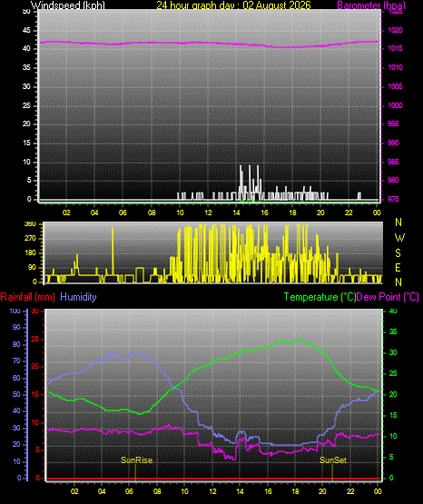Image resolution: width=423 pixels, height=504 pixels.
Task: Click the 50 humidity scale value
Action: click(x=16, y=394)
